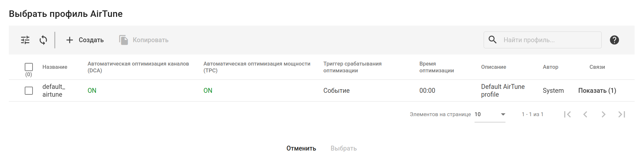Open the help question mark icon
Screen dimensions: 644x158
(x=614, y=40)
